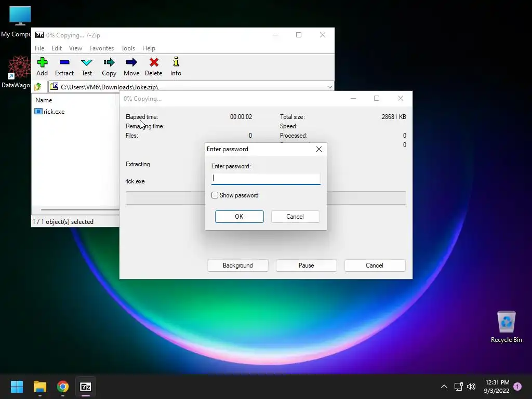This screenshot has width=532, height=399.
Task: Click Cancel in the Copying dialog
Action: pos(375,265)
